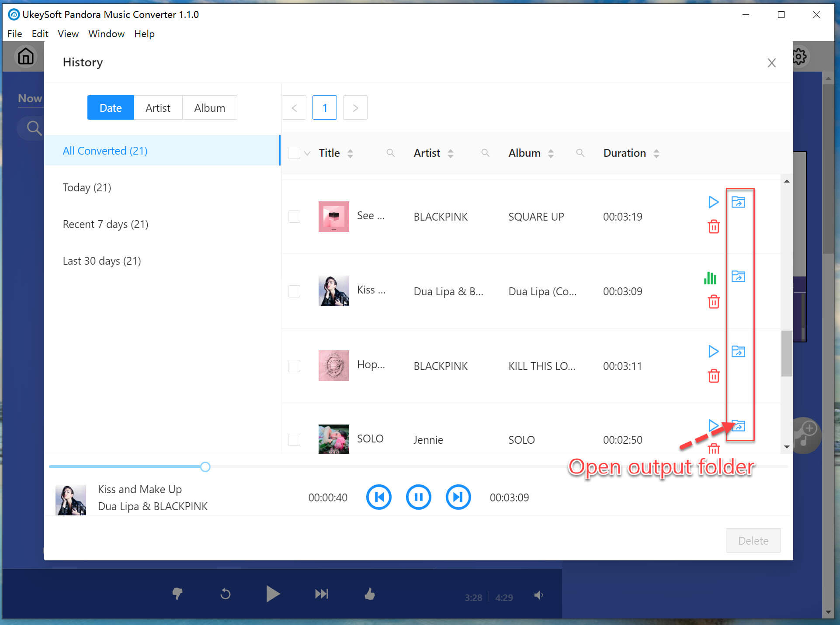Click the Delete button at bottom right
840x625 pixels.
pos(753,540)
